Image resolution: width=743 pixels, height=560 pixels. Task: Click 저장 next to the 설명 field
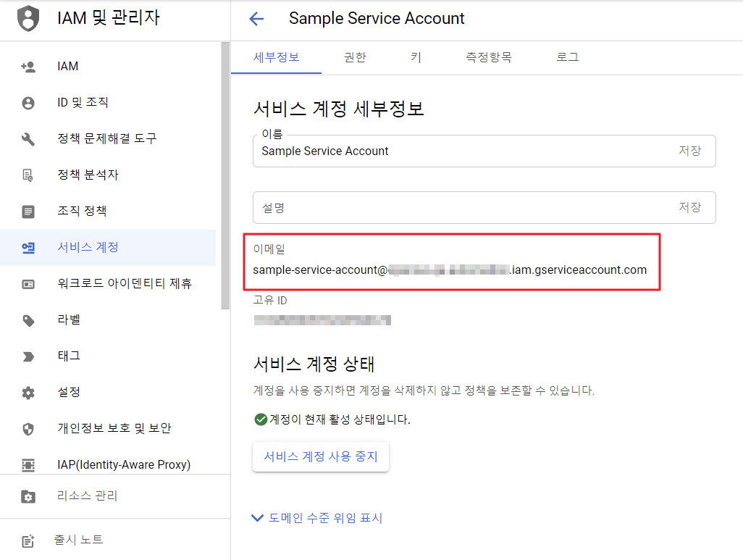(x=689, y=207)
